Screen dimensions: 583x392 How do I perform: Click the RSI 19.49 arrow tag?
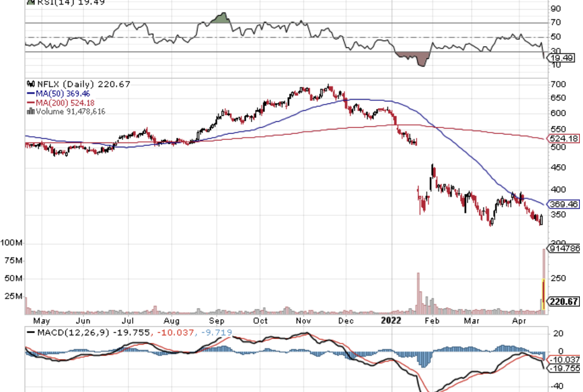[564, 57]
